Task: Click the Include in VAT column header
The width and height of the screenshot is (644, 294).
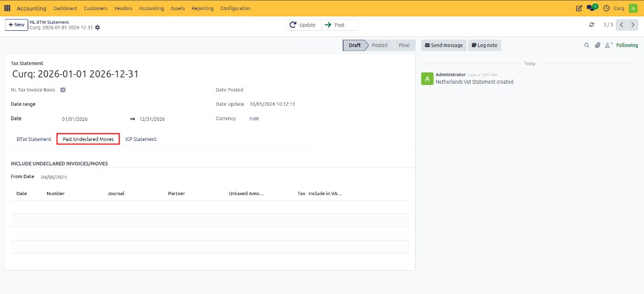Action: [x=325, y=193]
